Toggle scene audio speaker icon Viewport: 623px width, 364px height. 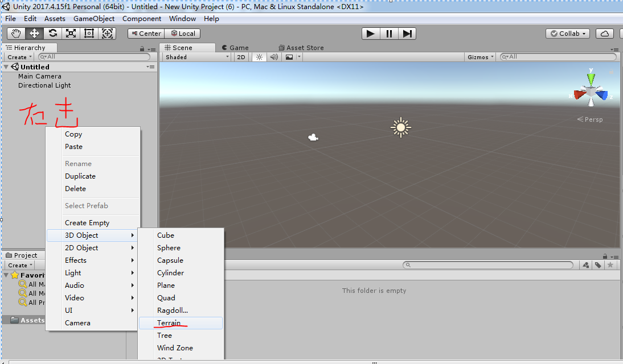coord(274,57)
